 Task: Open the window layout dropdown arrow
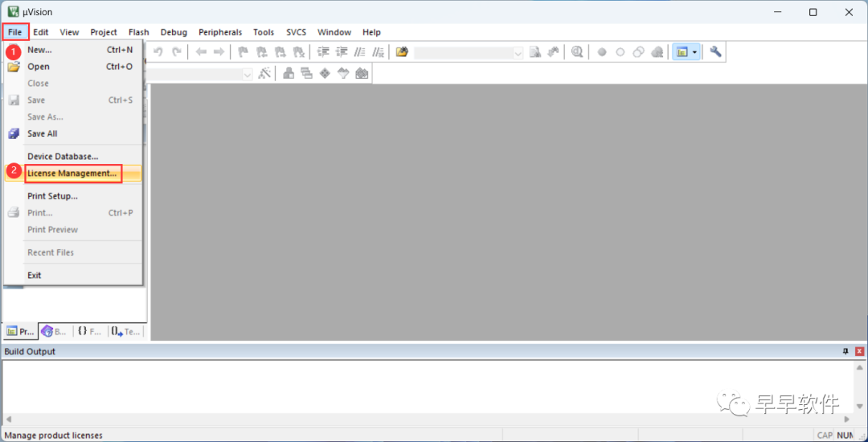(694, 52)
